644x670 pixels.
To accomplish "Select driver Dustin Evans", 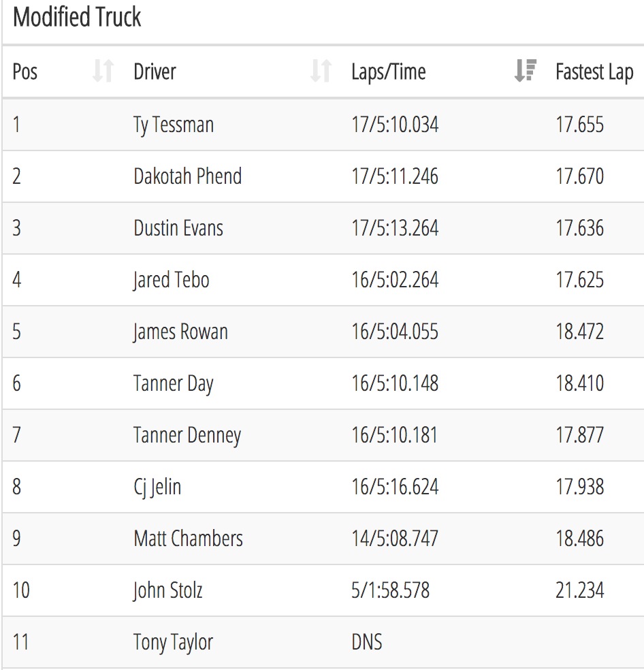I will [x=178, y=227].
